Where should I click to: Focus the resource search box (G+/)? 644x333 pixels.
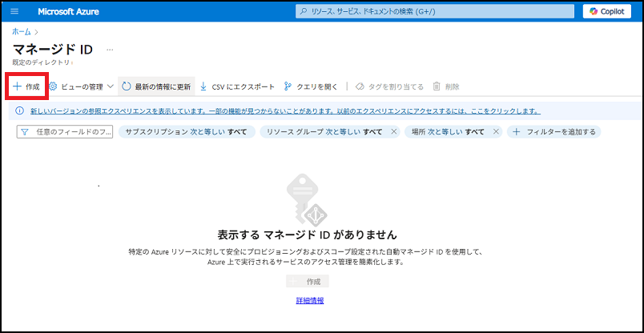[x=434, y=11]
